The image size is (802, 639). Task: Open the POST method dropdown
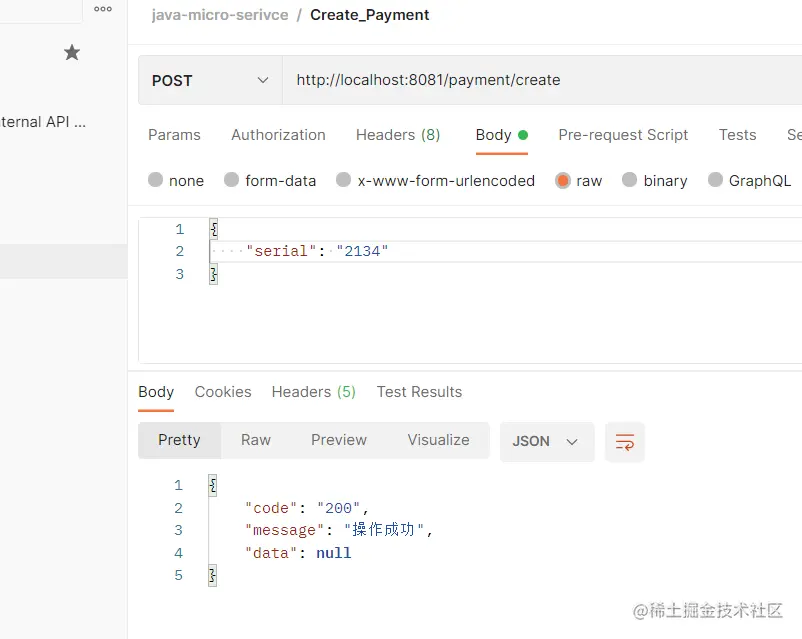[x=210, y=80]
